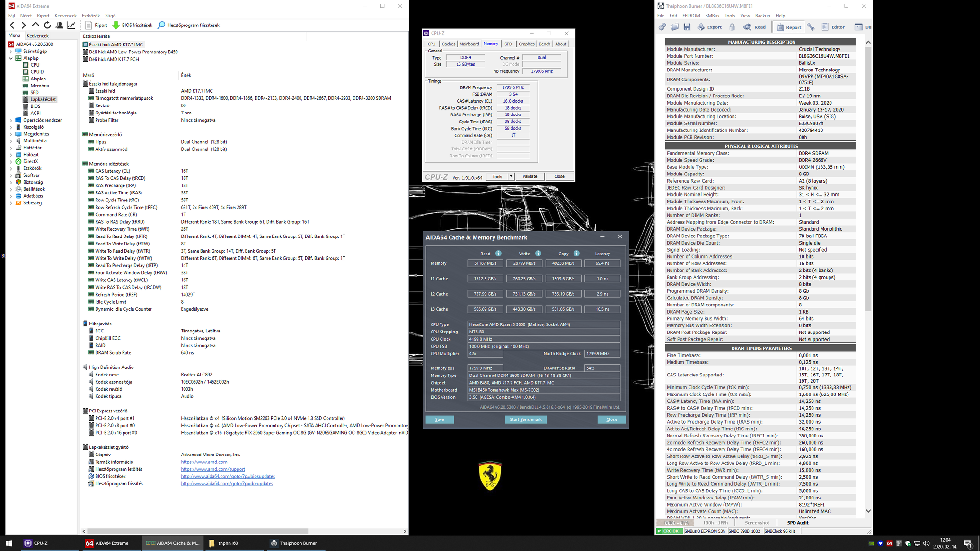This screenshot has width=980, height=551.
Task: Click the Close button in CPU-Z
Action: point(559,176)
